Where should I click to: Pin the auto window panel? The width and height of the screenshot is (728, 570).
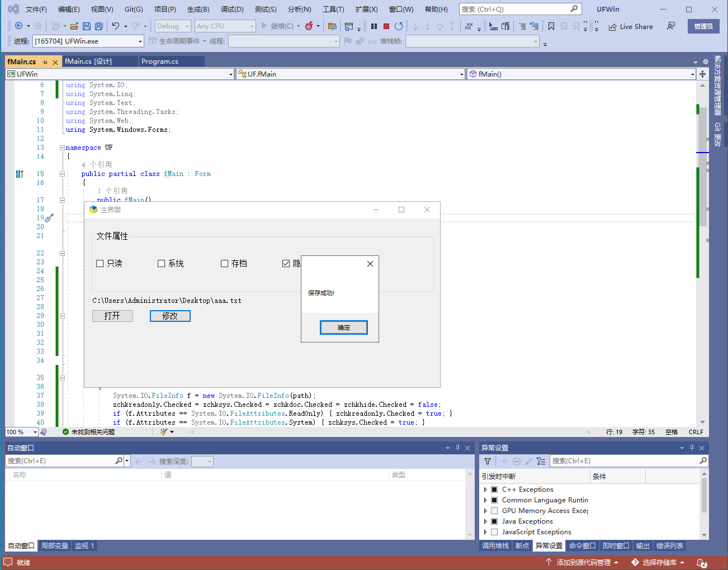(457, 448)
